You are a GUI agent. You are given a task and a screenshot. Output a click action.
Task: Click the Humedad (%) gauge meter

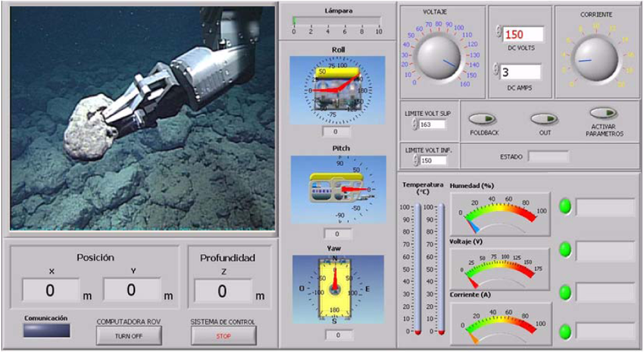point(500,214)
